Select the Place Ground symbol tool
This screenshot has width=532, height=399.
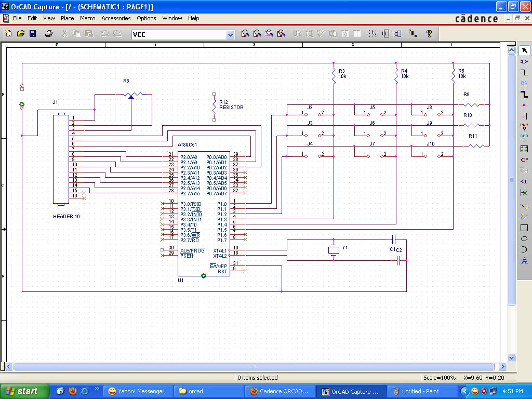click(x=524, y=138)
